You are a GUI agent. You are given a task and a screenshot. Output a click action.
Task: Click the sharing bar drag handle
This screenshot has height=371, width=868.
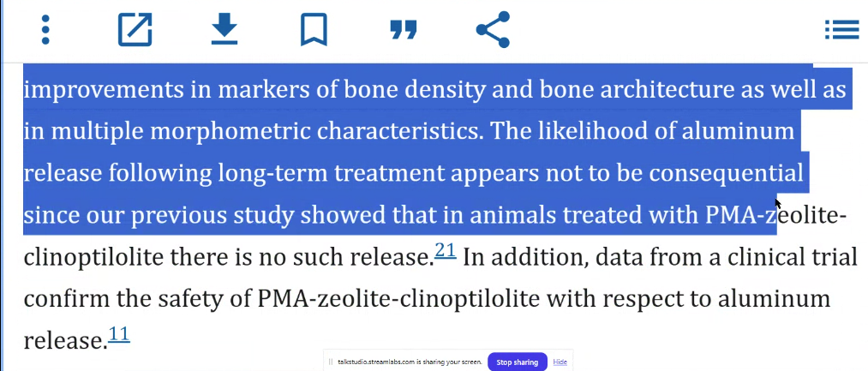[x=331, y=362]
